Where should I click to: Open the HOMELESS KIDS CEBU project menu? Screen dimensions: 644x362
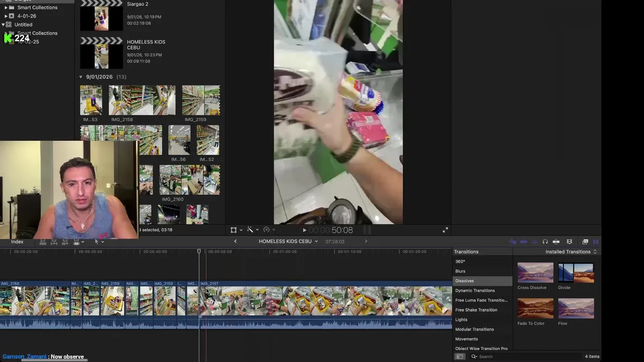288,241
